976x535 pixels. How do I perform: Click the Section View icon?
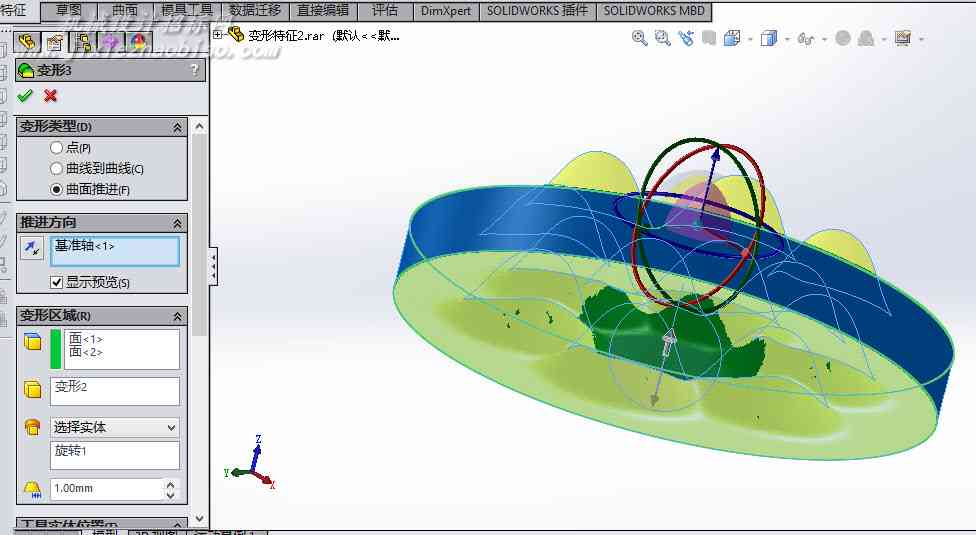pyautogui.click(x=708, y=38)
